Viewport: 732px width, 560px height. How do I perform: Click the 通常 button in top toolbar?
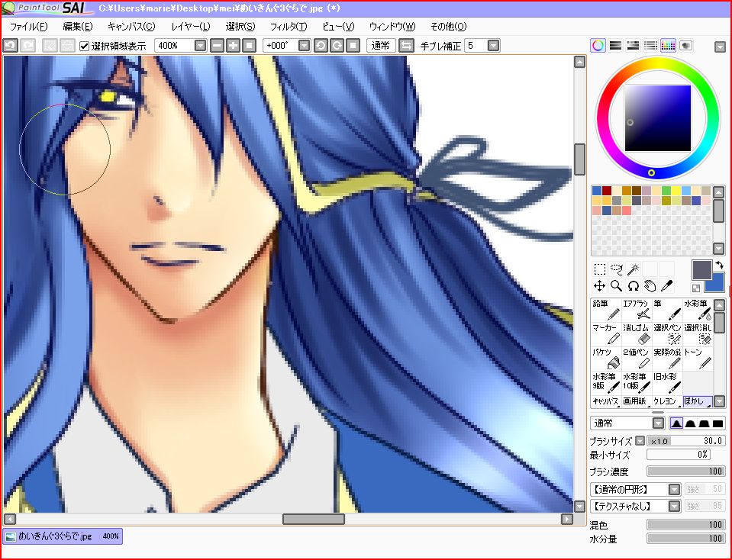click(381, 46)
